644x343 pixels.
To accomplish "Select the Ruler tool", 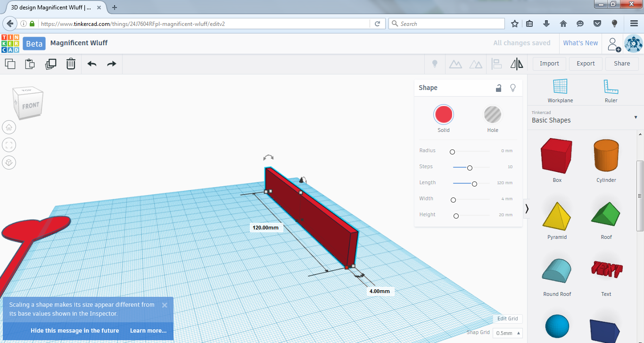I will (611, 91).
